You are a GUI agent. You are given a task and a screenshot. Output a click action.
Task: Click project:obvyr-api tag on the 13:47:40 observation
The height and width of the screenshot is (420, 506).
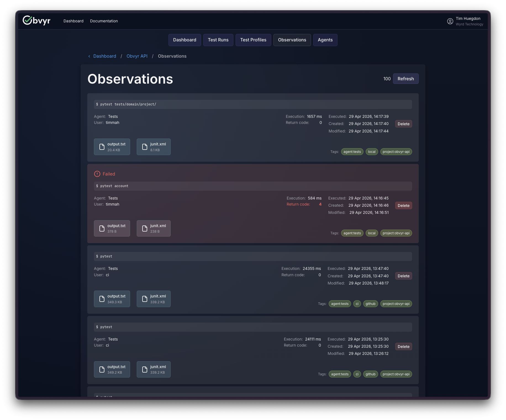tap(396, 304)
